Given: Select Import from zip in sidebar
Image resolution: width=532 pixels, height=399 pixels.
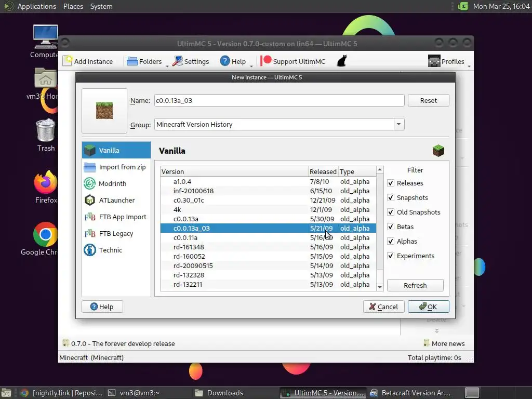Looking at the screenshot, I should point(116,167).
